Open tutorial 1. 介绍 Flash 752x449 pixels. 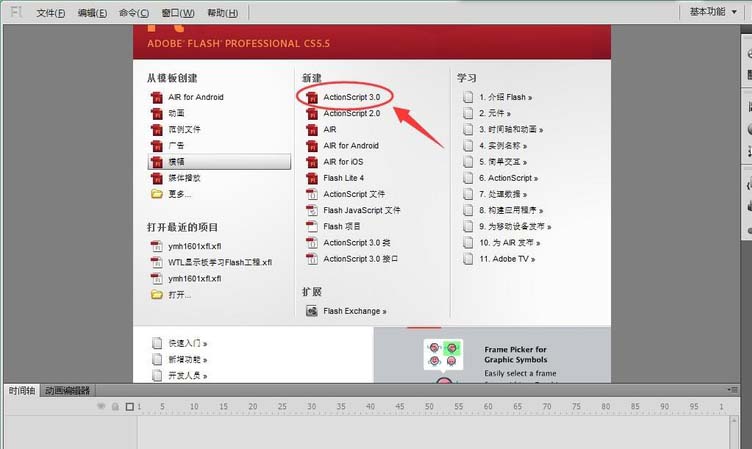[505, 97]
